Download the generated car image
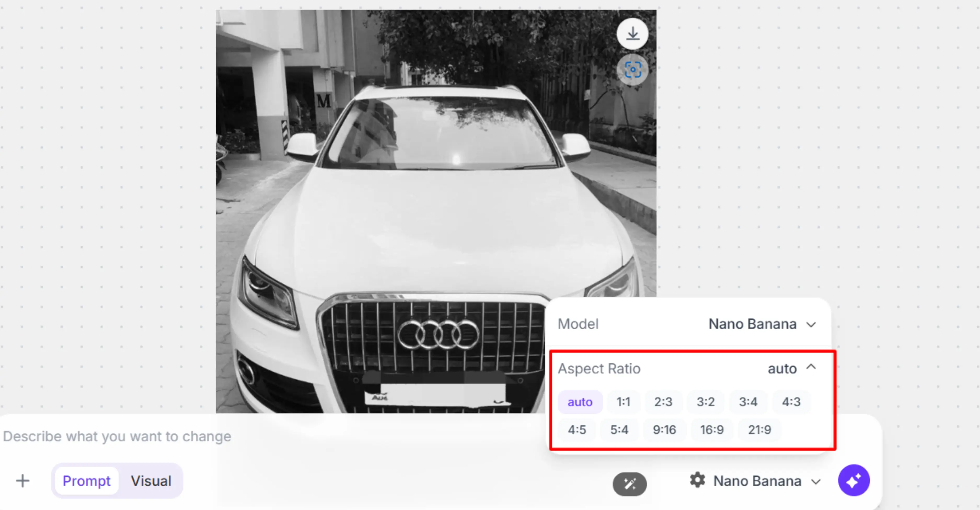This screenshot has width=980, height=510. pyautogui.click(x=632, y=33)
